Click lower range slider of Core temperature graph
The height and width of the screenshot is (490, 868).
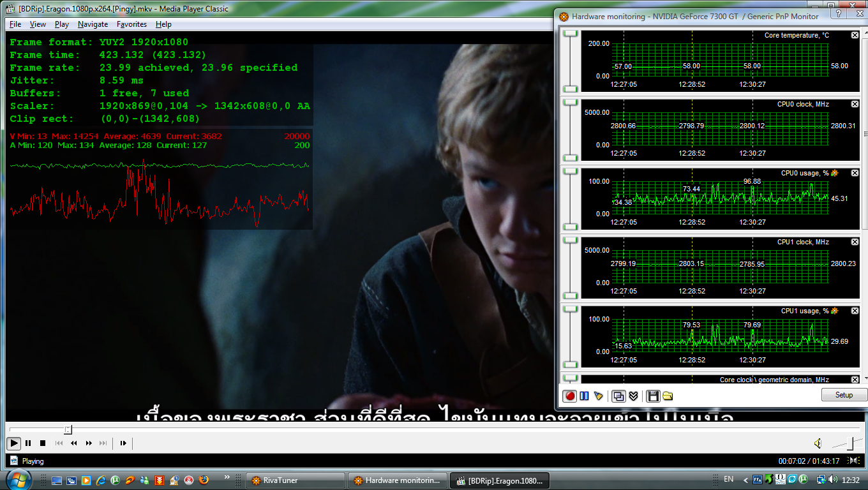[x=570, y=89]
